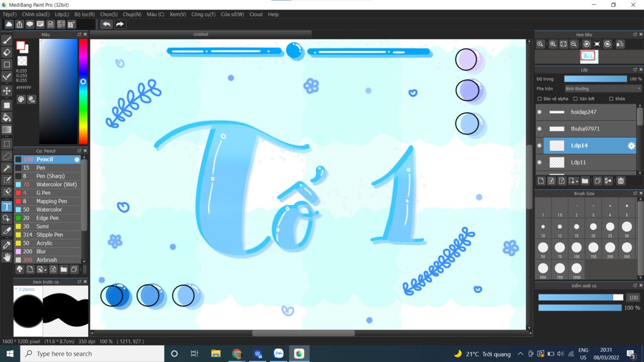
Task: Open the Lớp(L) menu
Action: coord(62,14)
